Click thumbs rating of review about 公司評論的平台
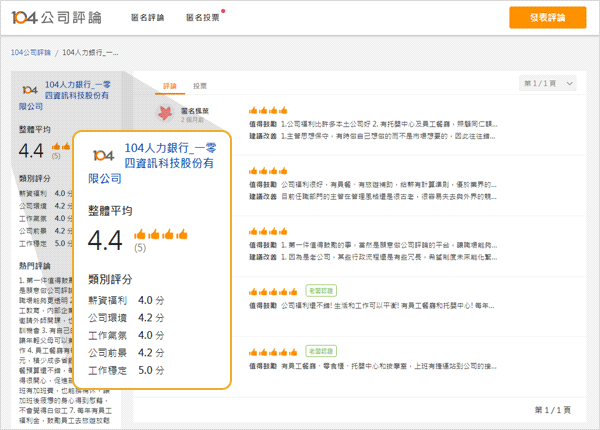600x430 pixels. 268,231
